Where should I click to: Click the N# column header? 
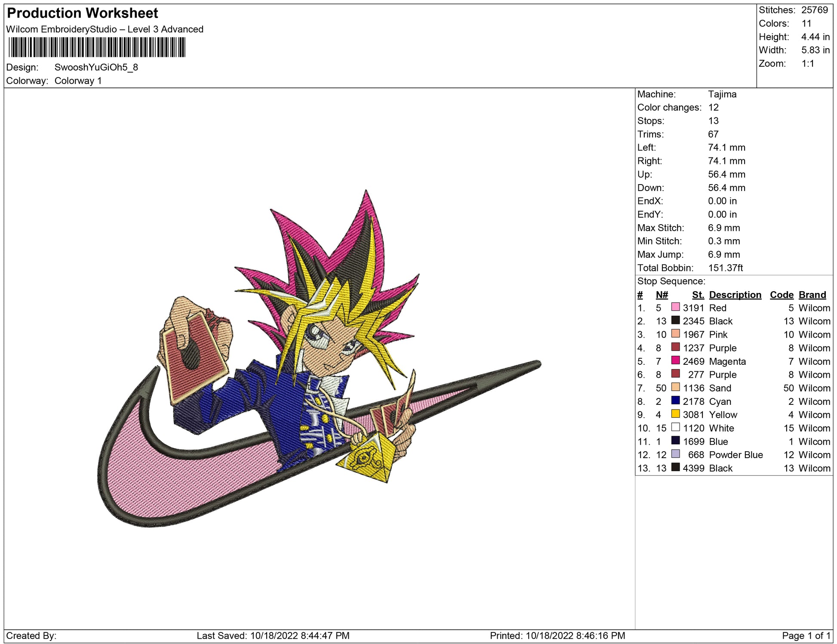point(662,295)
